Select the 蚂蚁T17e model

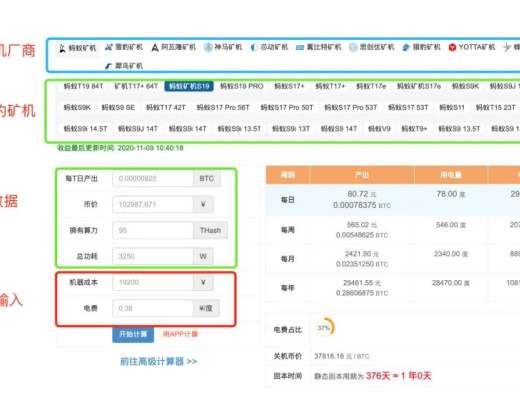pos(371,86)
